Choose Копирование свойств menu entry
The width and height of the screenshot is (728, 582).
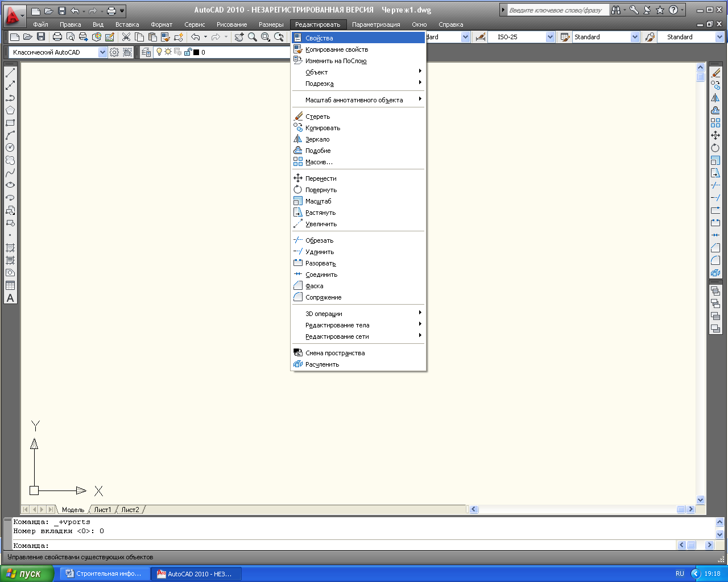tap(358, 49)
